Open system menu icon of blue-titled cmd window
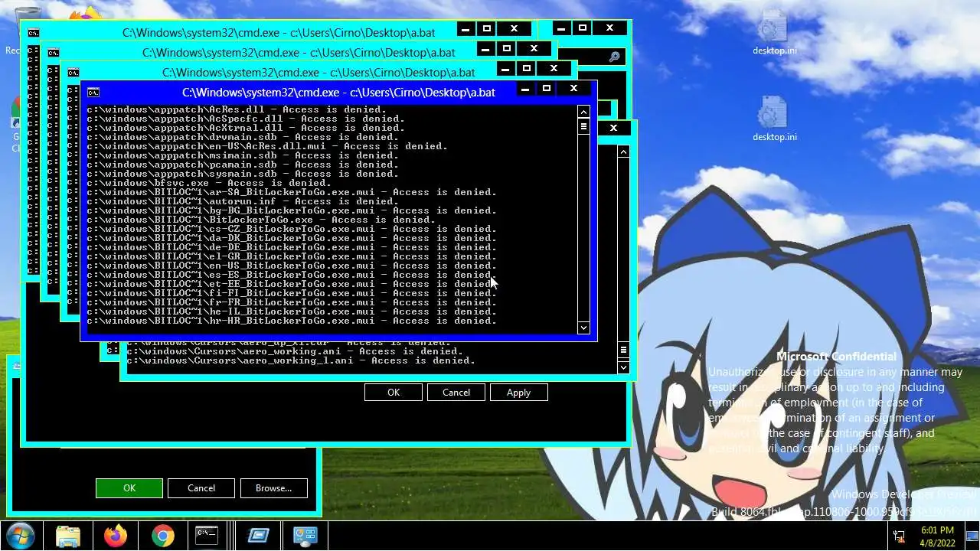Screen dimensions: 980x551 pos(93,93)
